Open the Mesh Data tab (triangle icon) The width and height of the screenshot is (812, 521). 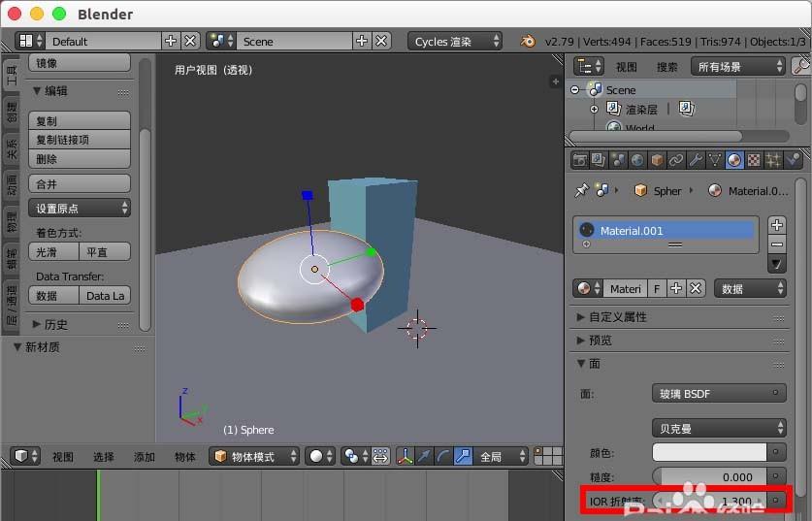pyautogui.click(x=715, y=160)
